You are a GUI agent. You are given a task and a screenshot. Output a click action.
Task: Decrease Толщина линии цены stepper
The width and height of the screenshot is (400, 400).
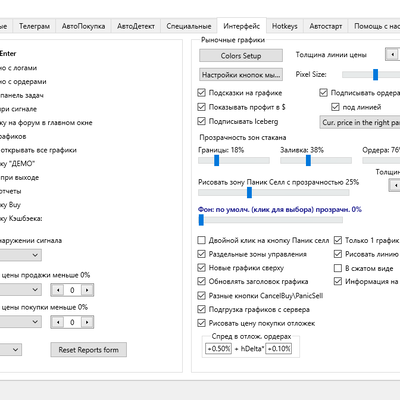[x=393, y=54]
